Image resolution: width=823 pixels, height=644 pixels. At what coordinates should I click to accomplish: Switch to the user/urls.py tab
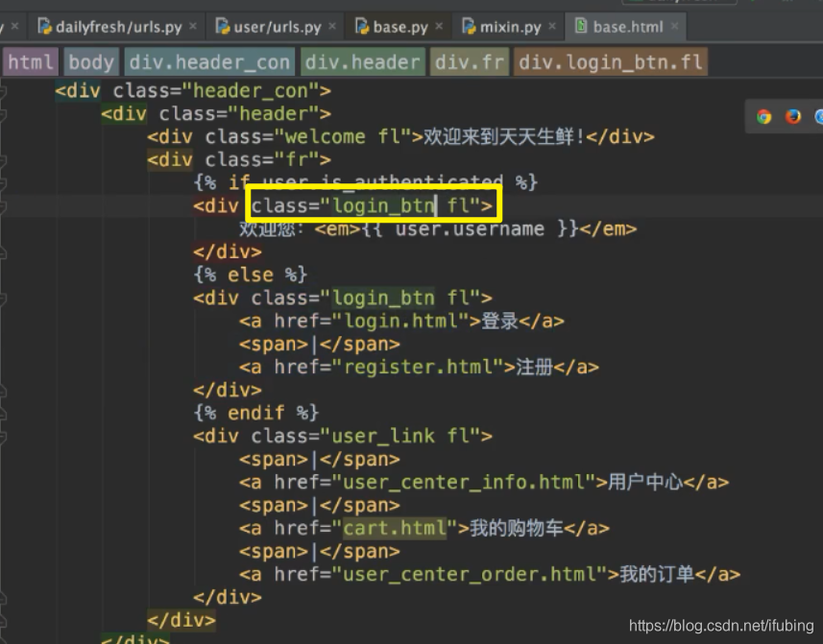click(x=277, y=27)
